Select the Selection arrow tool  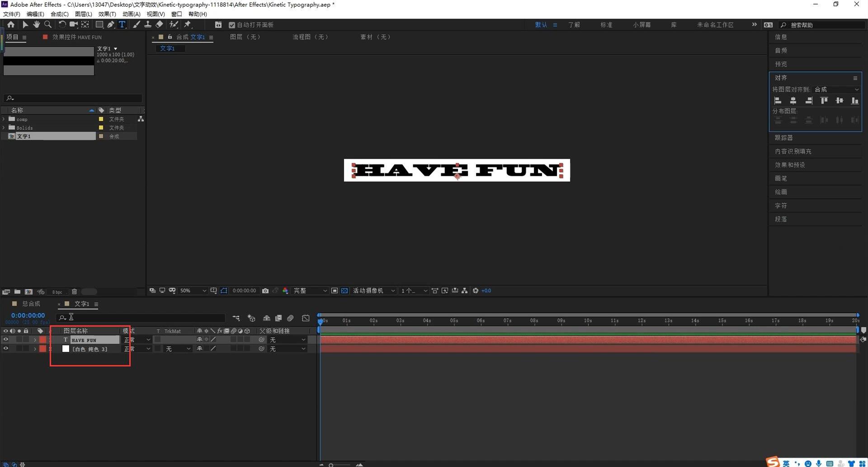tap(25, 24)
